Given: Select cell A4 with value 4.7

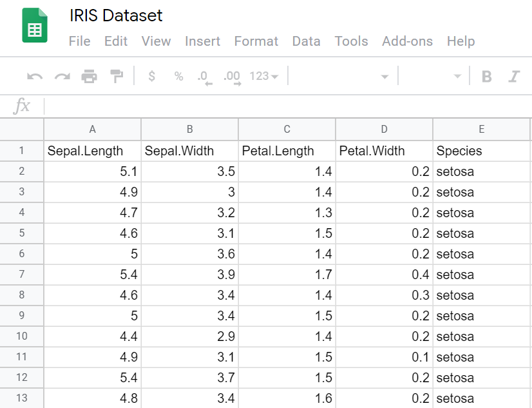Looking at the screenshot, I should click(x=92, y=213).
